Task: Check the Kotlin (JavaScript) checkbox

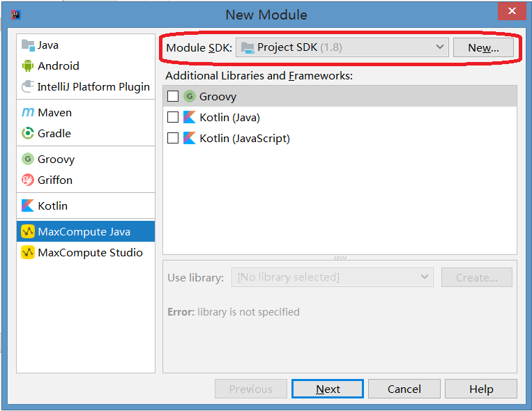Action: point(173,138)
